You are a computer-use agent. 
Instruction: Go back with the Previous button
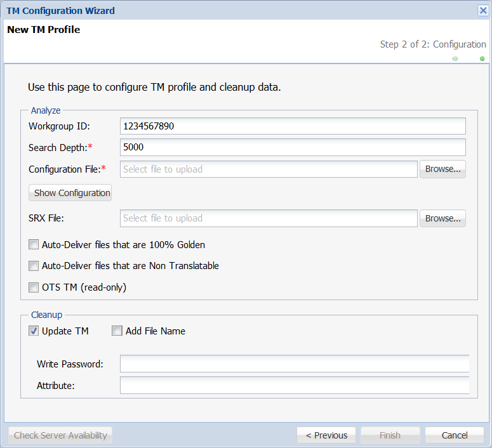tap(326, 435)
